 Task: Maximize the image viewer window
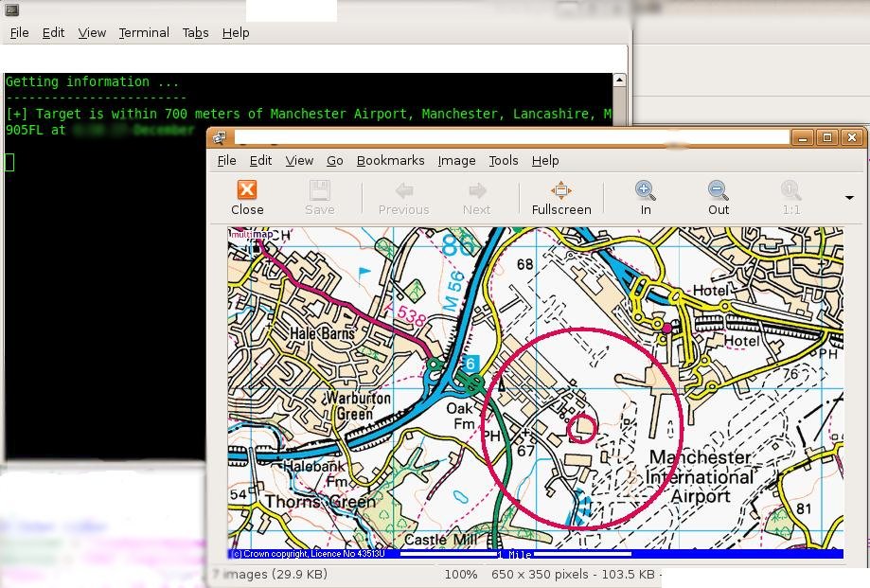point(826,137)
